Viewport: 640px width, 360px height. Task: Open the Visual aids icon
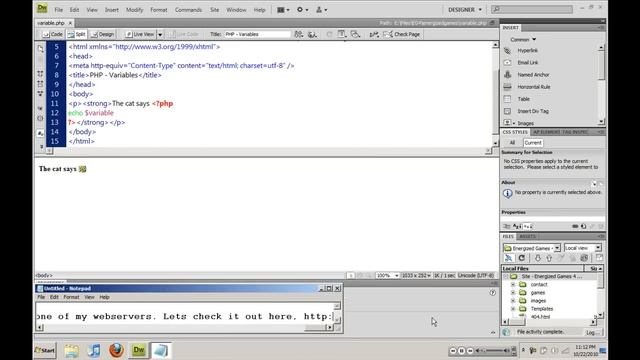click(x=356, y=34)
